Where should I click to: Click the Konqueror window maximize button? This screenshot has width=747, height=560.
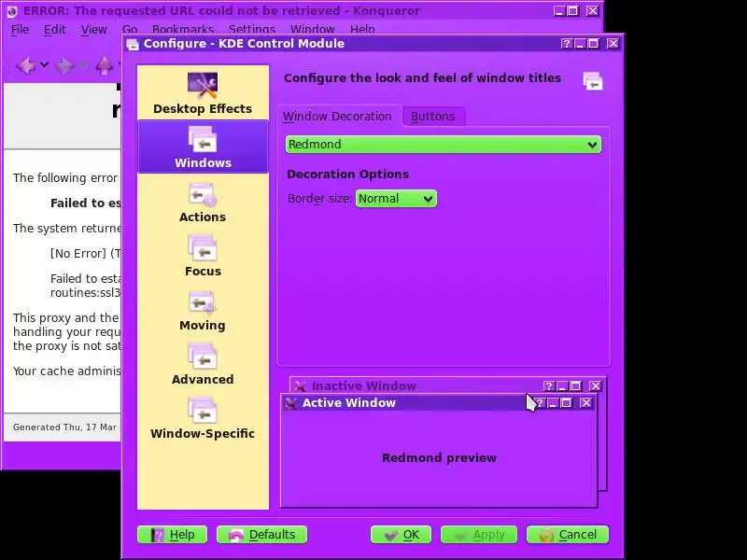[573, 11]
